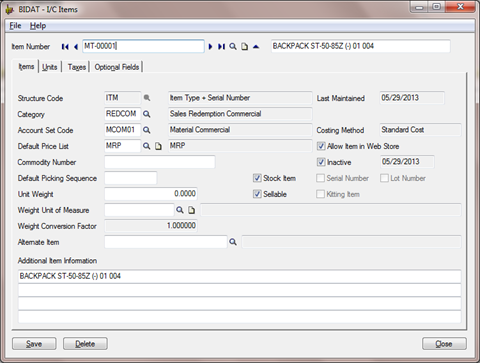Click 'Material Commercial' description
480x363 pixels.
tap(240, 130)
